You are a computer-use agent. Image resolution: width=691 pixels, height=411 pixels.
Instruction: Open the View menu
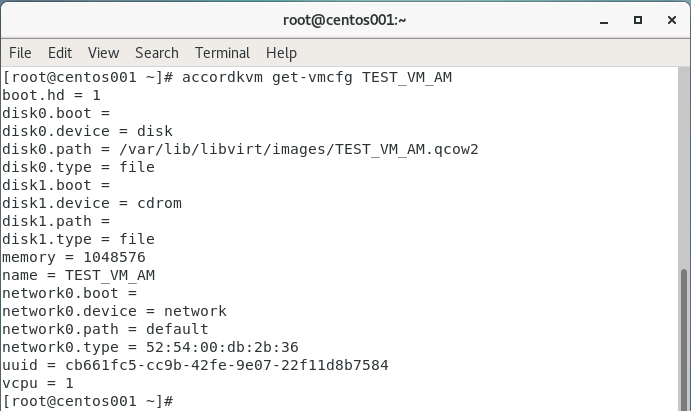click(x=103, y=52)
